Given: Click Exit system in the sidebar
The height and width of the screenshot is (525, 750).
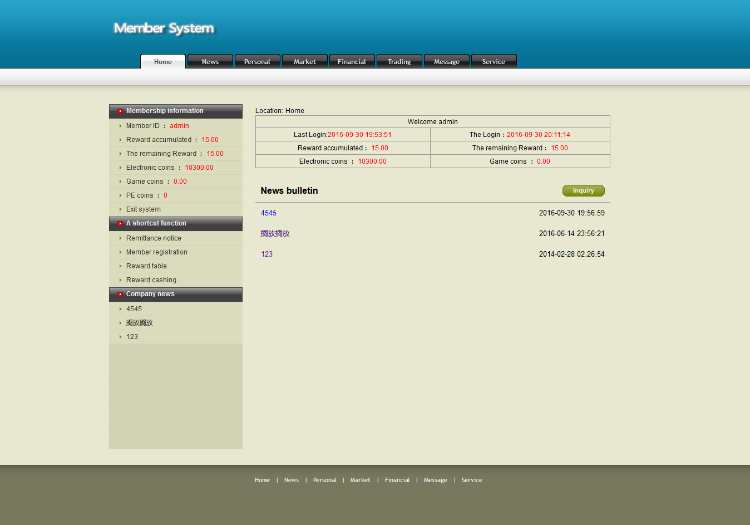Looking at the screenshot, I should click(143, 209).
